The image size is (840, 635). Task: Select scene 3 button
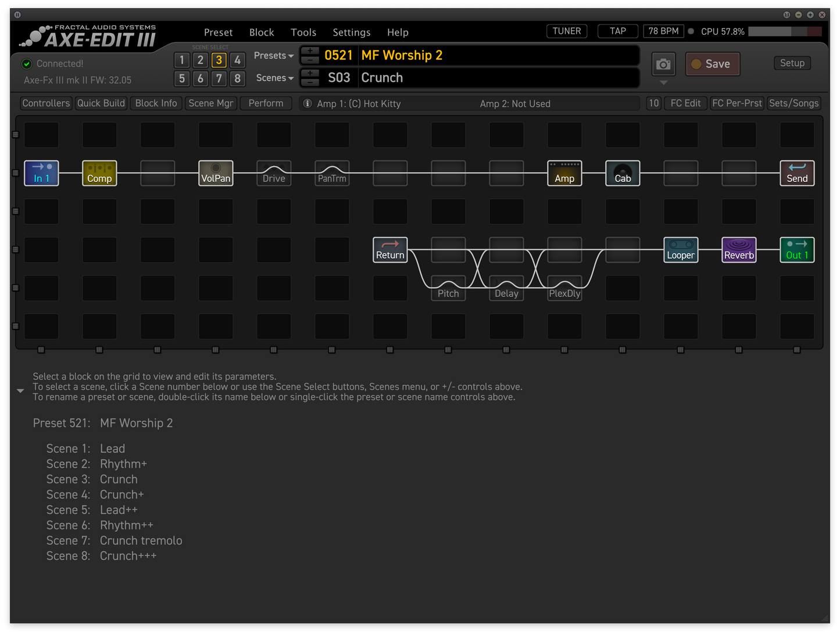(x=219, y=60)
